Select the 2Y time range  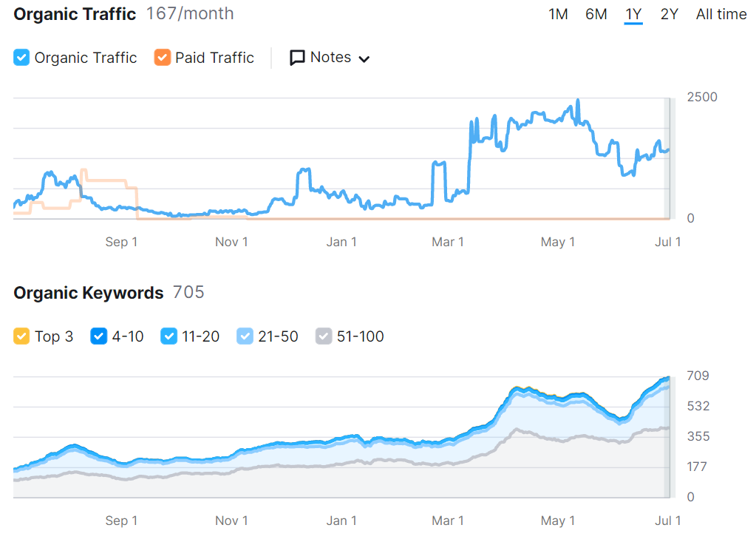click(669, 14)
